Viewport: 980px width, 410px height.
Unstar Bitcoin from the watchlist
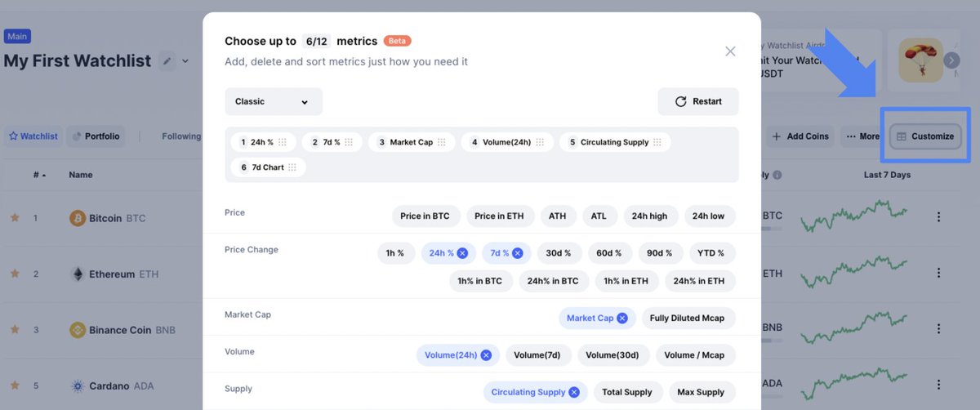[x=14, y=218]
